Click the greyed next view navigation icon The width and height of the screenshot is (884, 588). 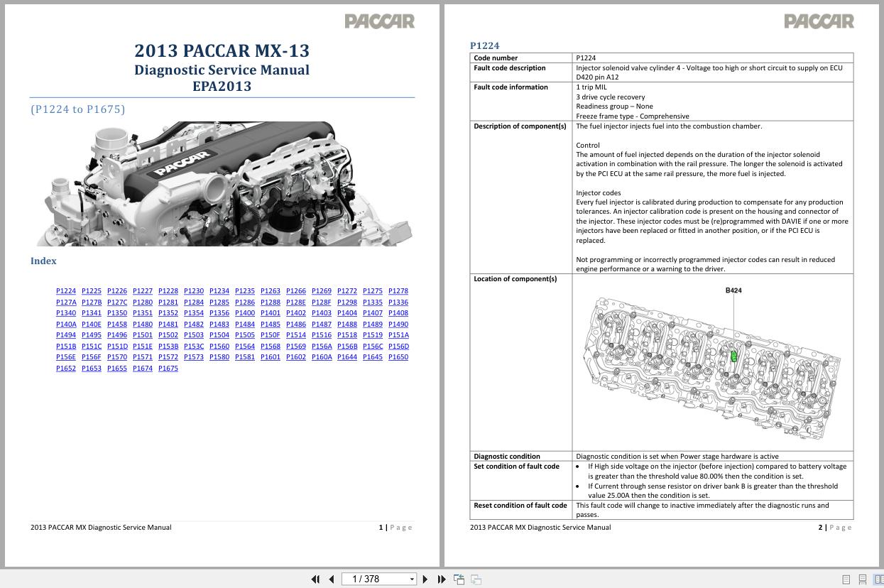coord(476,579)
